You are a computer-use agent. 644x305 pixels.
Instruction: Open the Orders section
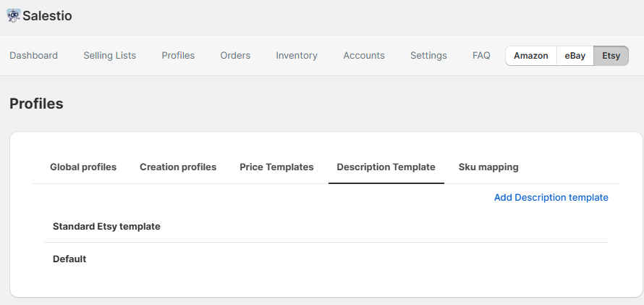[x=235, y=55]
